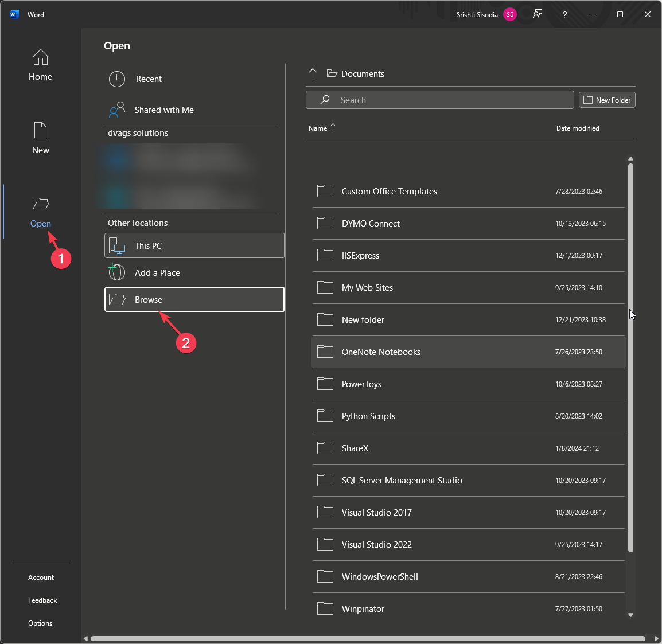Screen dimensions: 662x644
Task: Click the WindowsPowerShell folder icon
Action: (x=325, y=576)
